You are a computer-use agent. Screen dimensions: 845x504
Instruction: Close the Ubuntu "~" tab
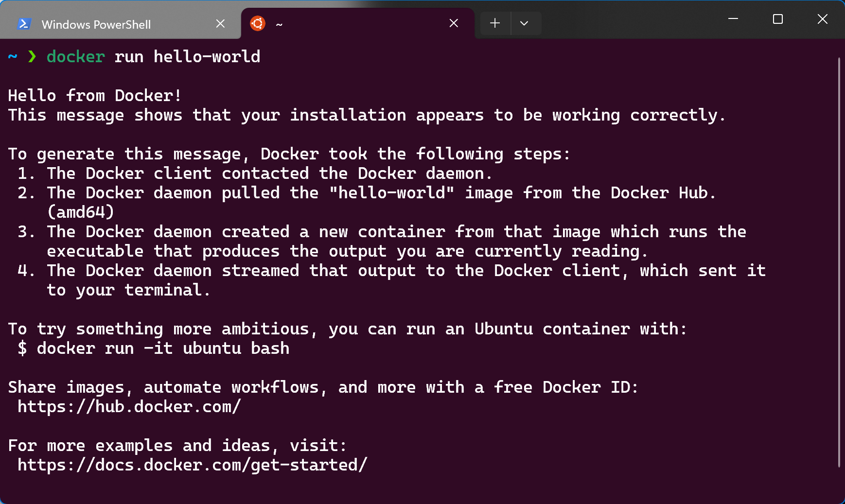click(x=454, y=23)
